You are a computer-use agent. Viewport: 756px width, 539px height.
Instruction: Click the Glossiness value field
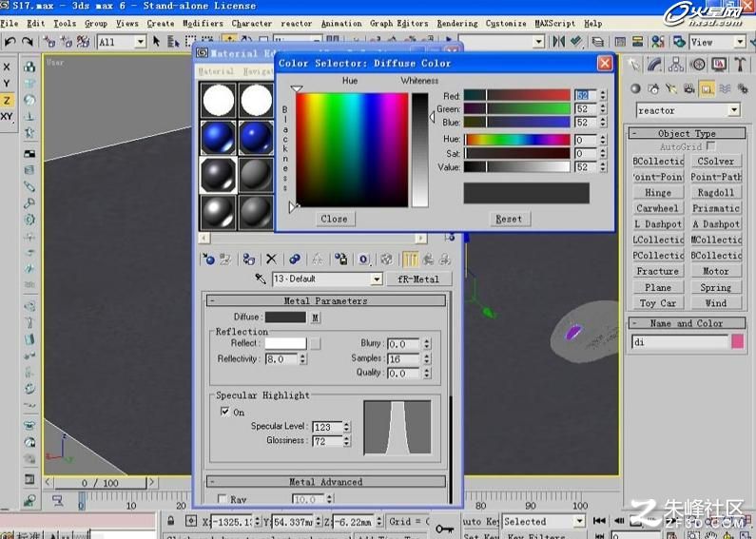pyautogui.click(x=327, y=441)
